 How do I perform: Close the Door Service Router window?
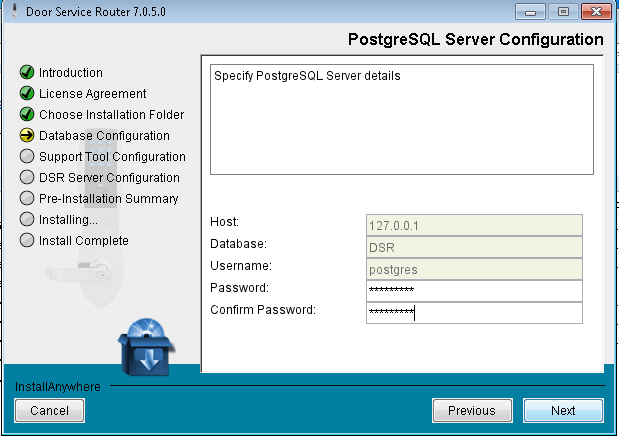click(596, 12)
